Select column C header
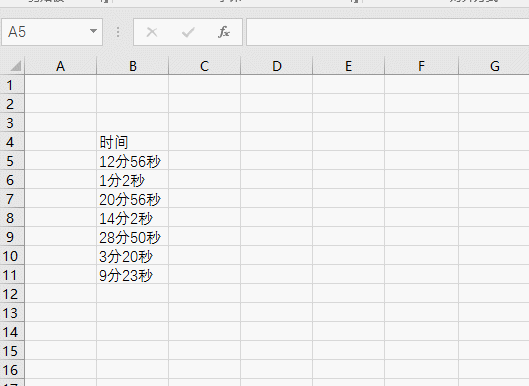Image resolution: width=529 pixels, height=386 pixels. (x=204, y=66)
